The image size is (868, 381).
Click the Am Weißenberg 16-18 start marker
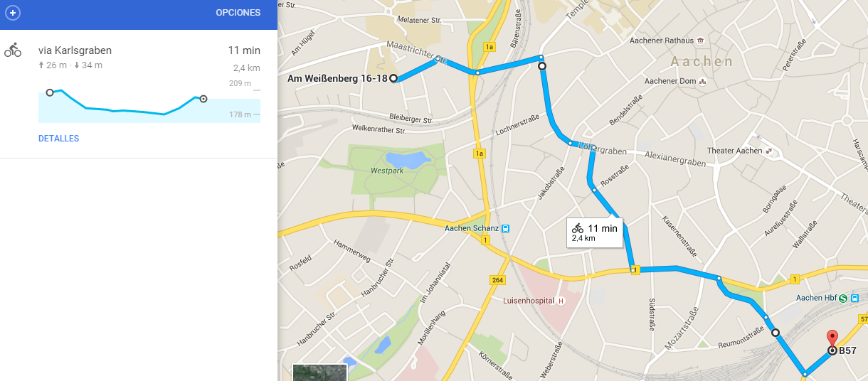[393, 78]
